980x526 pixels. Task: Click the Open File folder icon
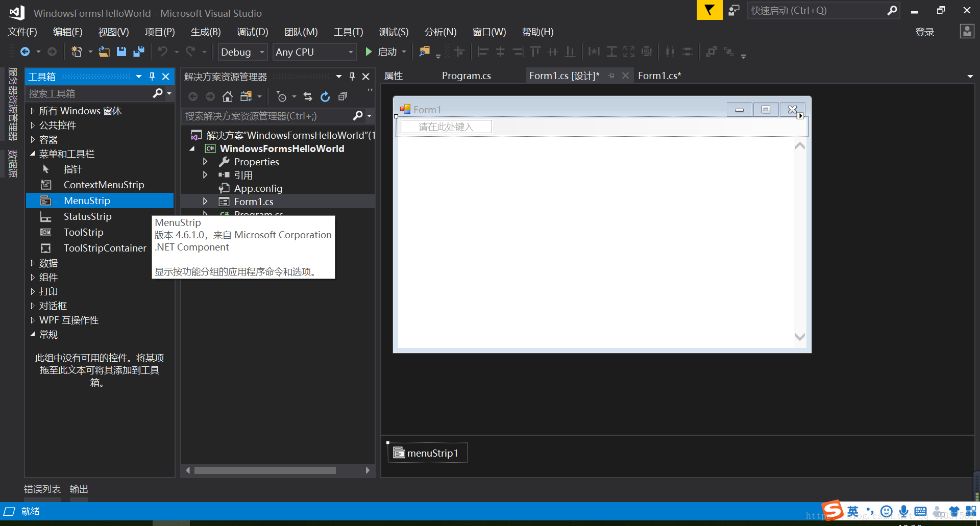(104, 52)
